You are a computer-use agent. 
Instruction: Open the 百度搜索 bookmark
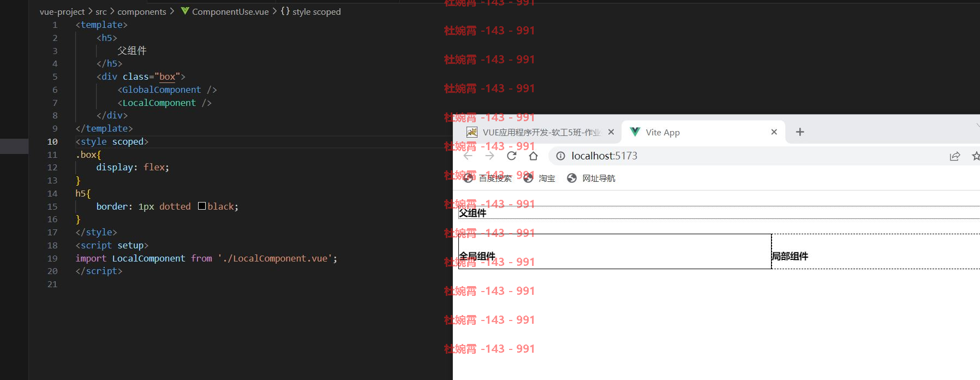pos(487,179)
